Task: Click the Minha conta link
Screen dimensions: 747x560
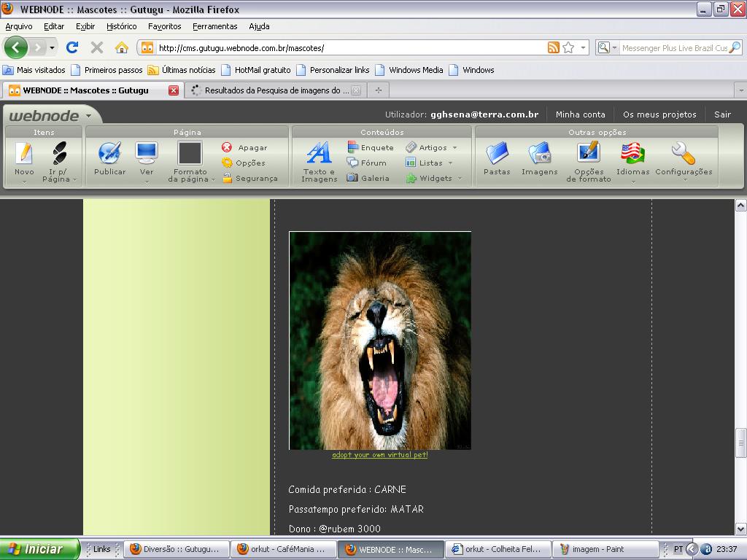Action: tap(580, 114)
